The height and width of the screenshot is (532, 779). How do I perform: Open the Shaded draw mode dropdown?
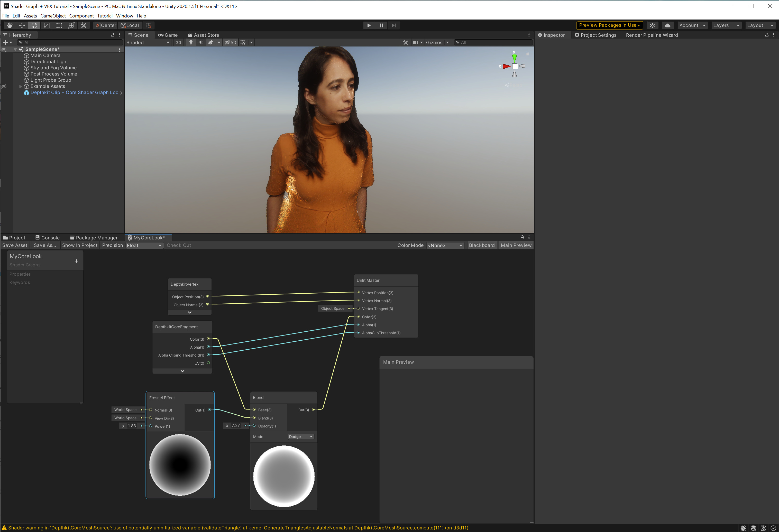tap(148, 43)
